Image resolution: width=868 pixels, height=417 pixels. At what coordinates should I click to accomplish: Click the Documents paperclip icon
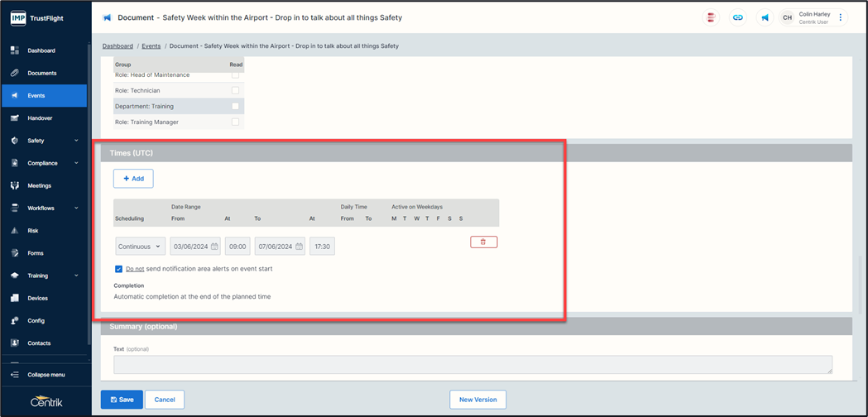15,73
